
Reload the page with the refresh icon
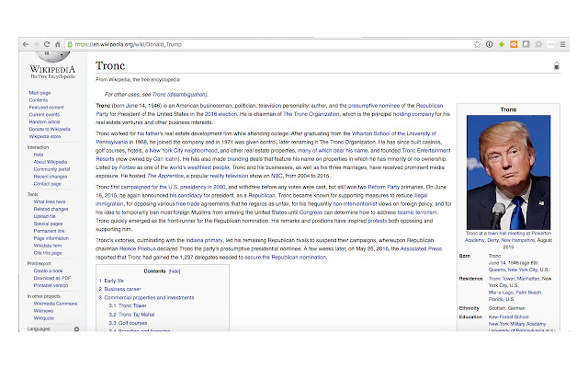point(47,44)
